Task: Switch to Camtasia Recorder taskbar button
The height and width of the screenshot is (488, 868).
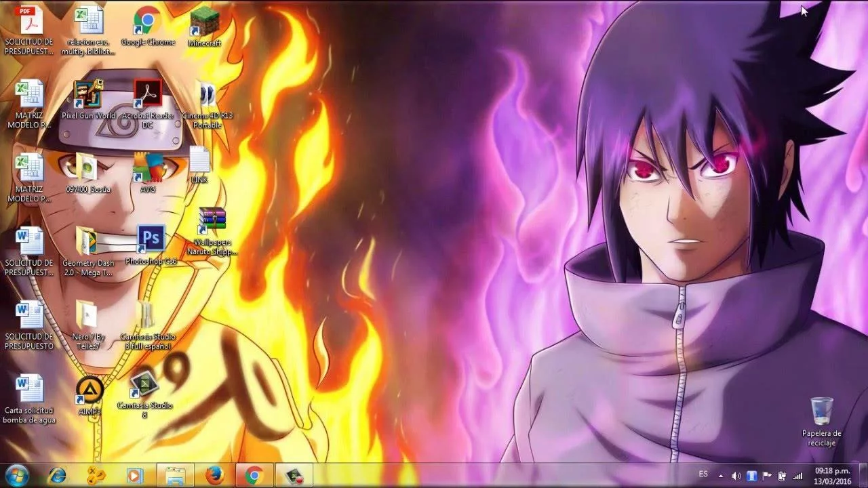Action: pyautogui.click(x=294, y=476)
